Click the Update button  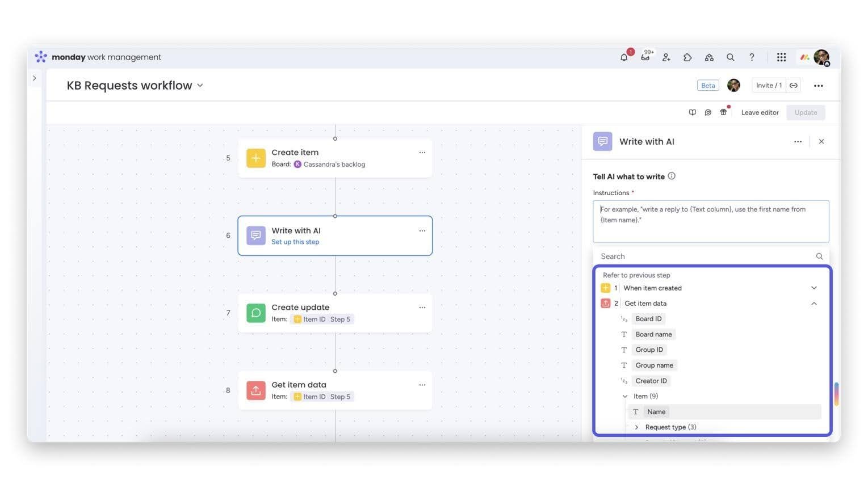[x=806, y=112]
